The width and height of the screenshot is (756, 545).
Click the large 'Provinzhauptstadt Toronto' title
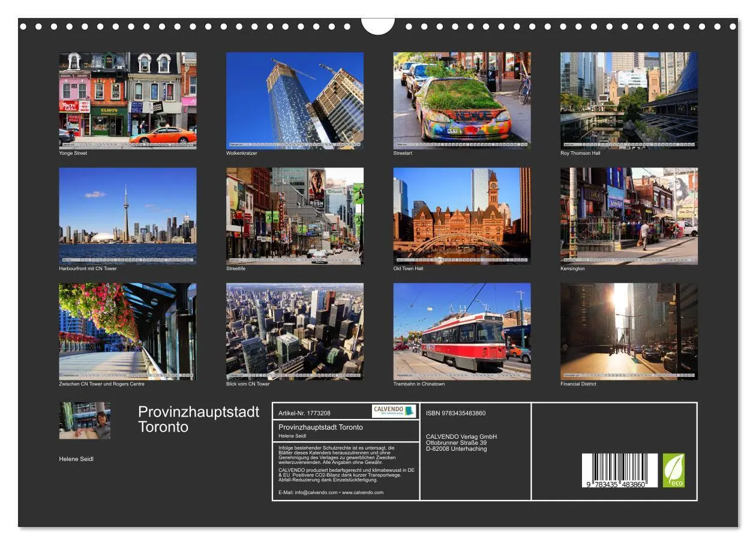coord(199,419)
